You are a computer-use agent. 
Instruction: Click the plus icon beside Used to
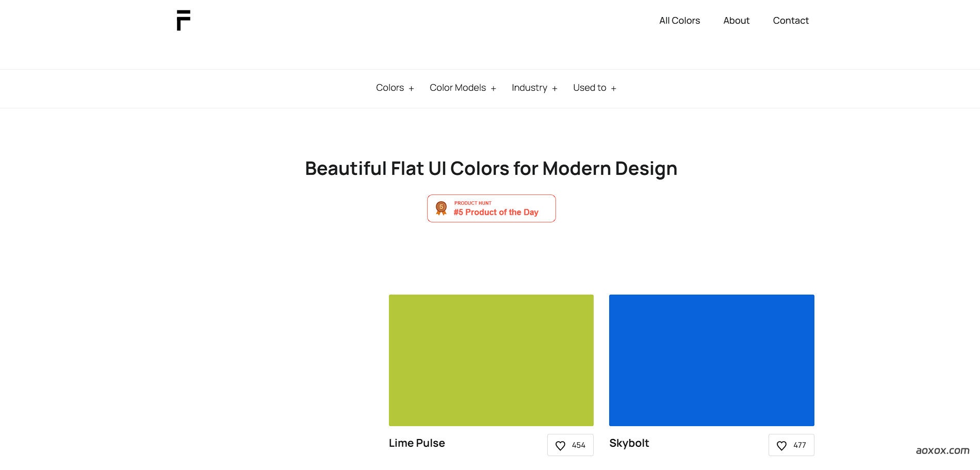coord(613,89)
